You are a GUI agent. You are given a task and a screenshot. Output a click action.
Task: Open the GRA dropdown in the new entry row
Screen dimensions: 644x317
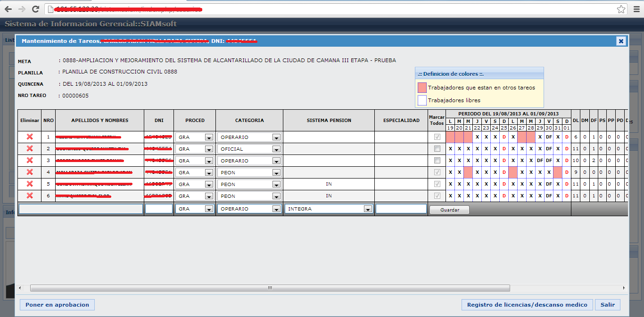tap(208, 209)
